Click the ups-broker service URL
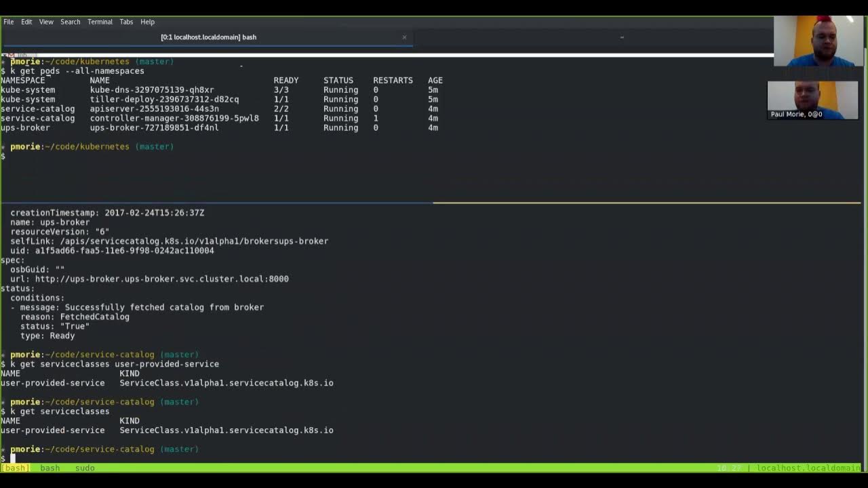The width and height of the screenshot is (868, 488). point(189,279)
